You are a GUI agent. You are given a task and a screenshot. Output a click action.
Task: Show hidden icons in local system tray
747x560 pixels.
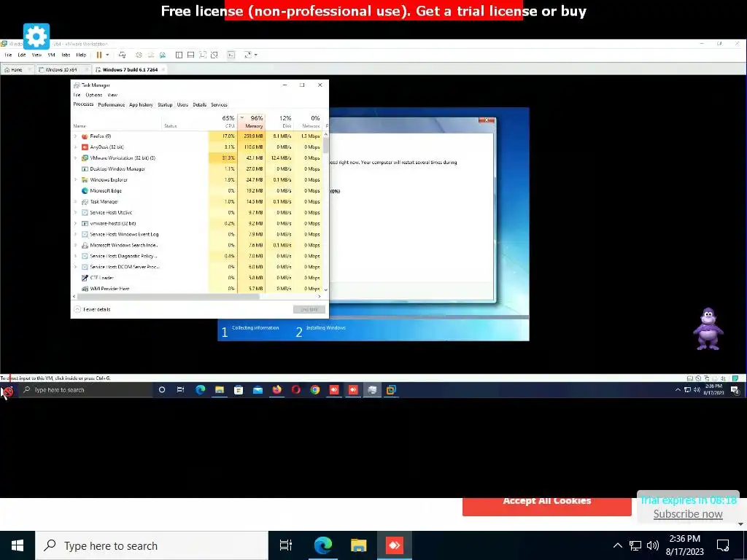[x=617, y=545]
